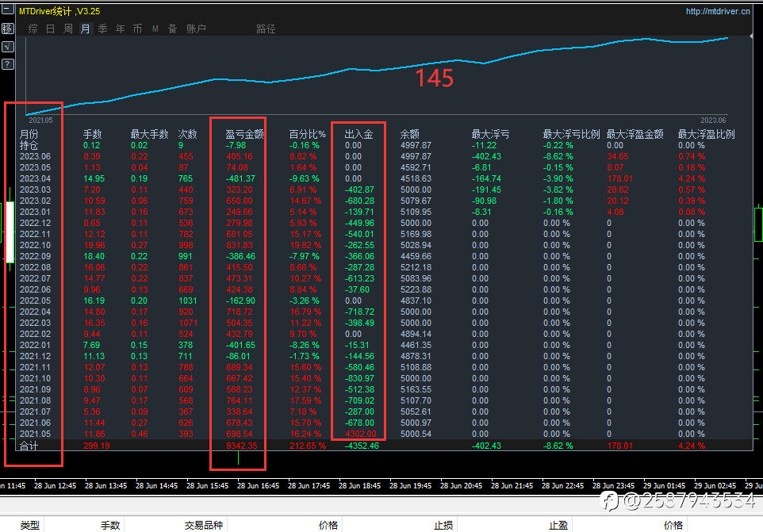Click the 类型 header in the bottom table

(x=29, y=525)
